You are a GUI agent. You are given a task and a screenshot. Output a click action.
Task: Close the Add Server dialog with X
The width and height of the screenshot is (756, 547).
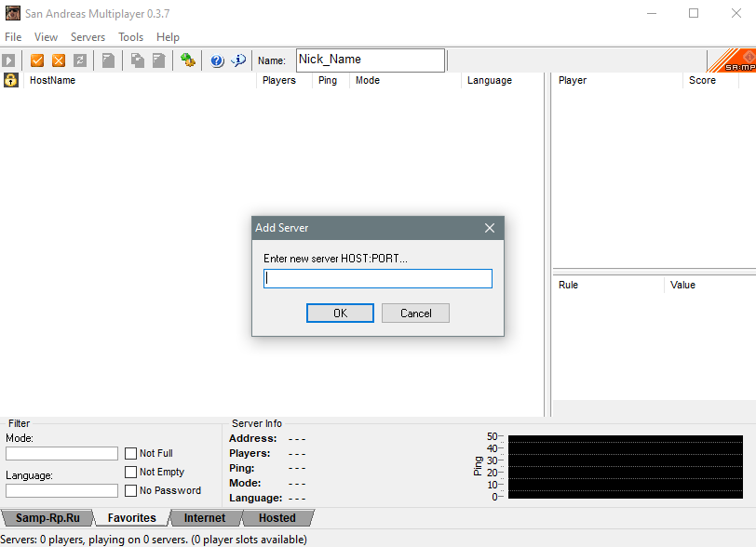pyautogui.click(x=490, y=228)
